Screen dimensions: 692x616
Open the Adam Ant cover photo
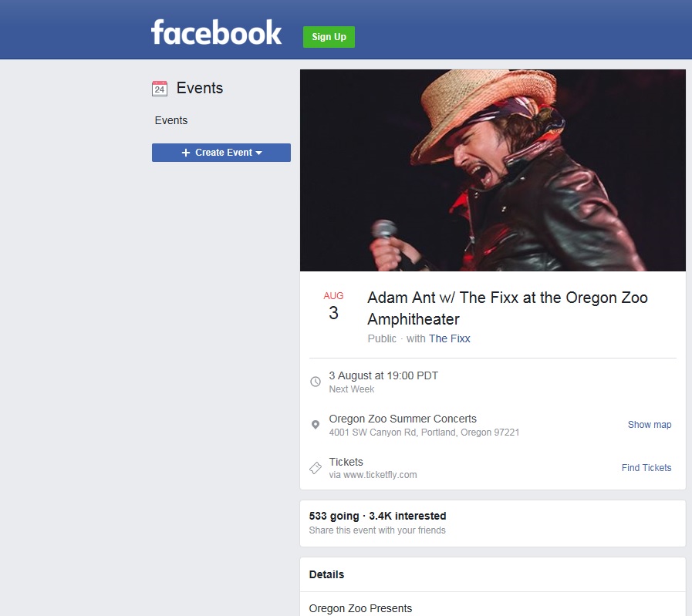(492, 170)
